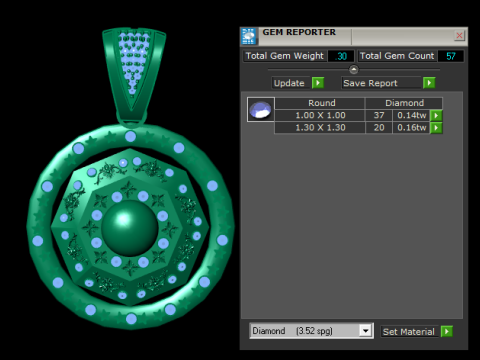Click the Round column header
The height and width of the screenshot is (360, 480).
coord(320,103)
